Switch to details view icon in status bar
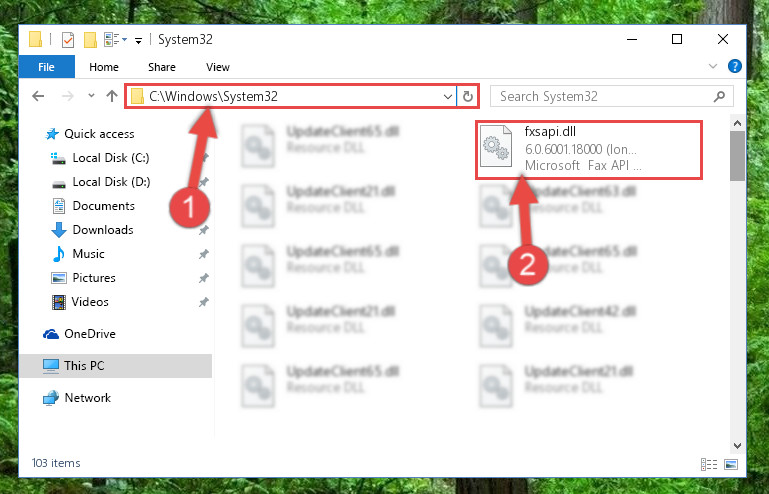The width and height of the screenshot is (769, 494). tap(709, 464)
